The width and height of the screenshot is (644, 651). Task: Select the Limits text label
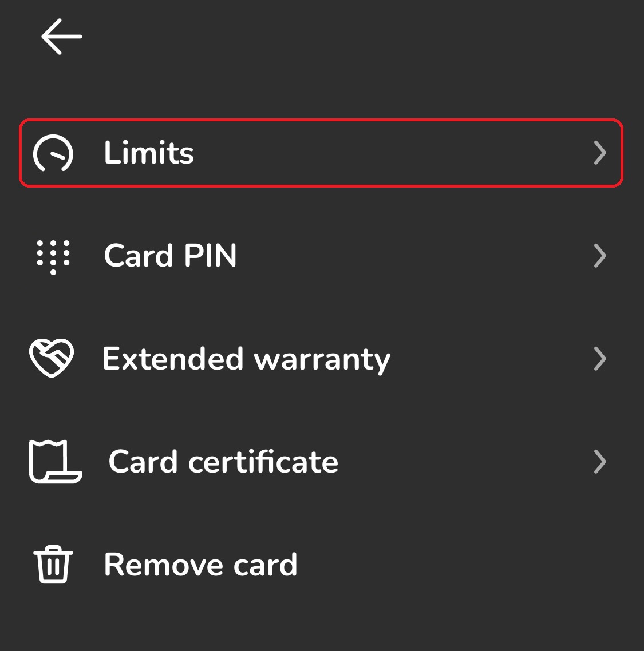click(149, 153)
